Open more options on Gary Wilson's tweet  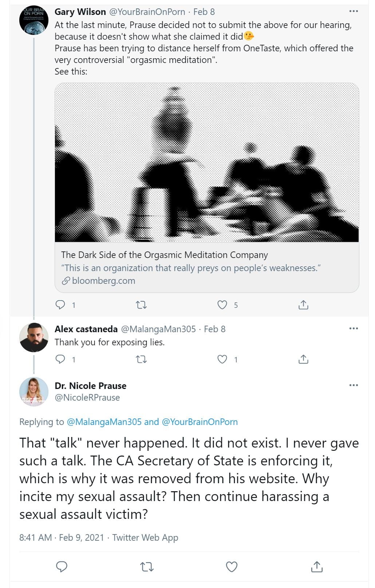coord(354,11)
